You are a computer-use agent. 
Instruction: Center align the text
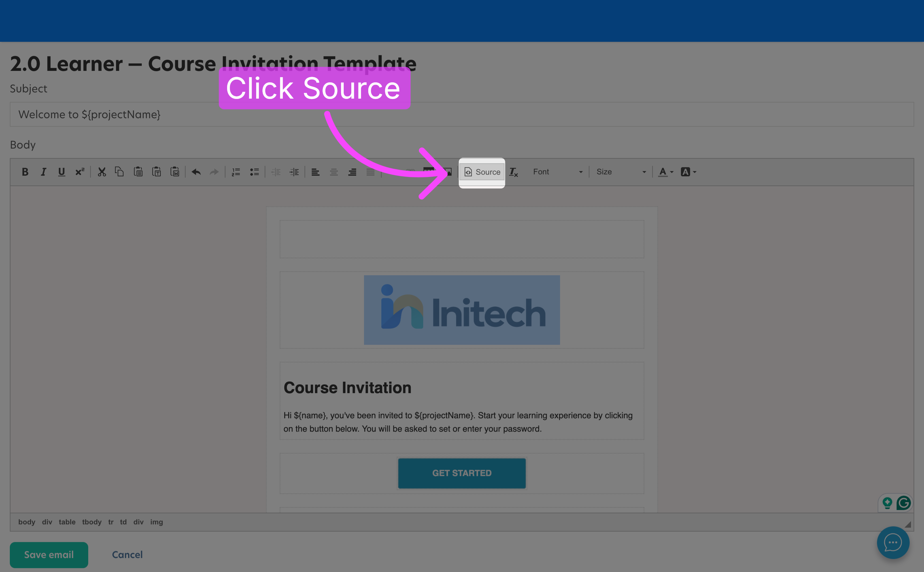334,172
